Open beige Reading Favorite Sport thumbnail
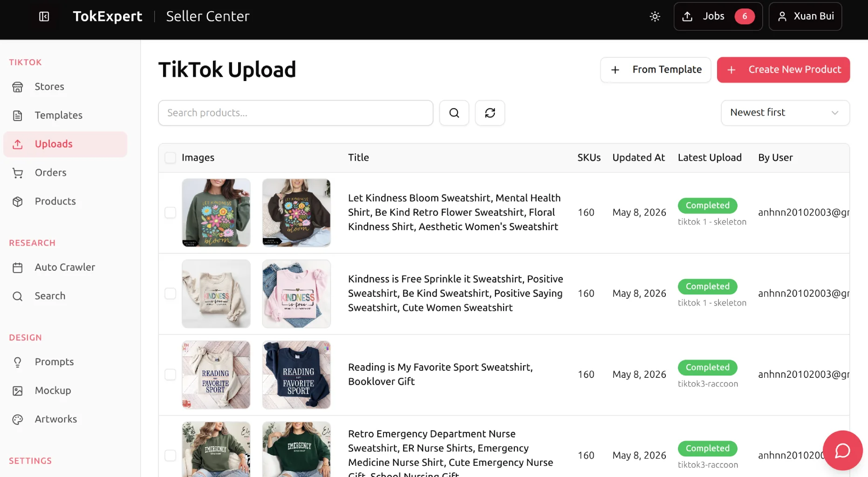The height and width of the screenshot is (477, 868). pos(216,375)
